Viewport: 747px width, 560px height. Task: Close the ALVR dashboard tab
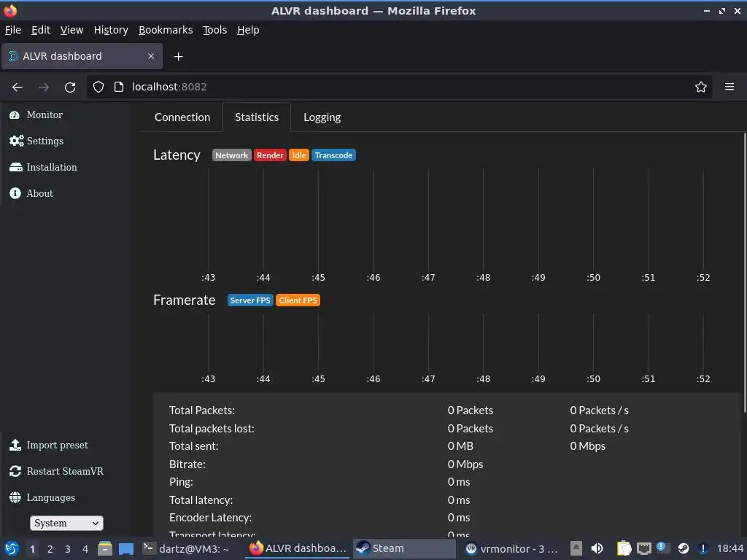[150, 56]
